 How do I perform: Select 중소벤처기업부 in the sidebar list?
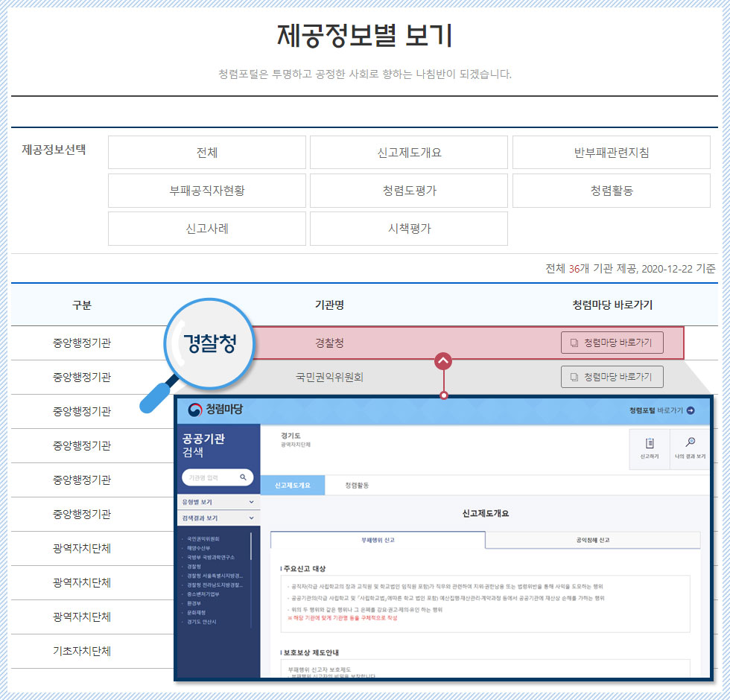(x=203, y=594)
